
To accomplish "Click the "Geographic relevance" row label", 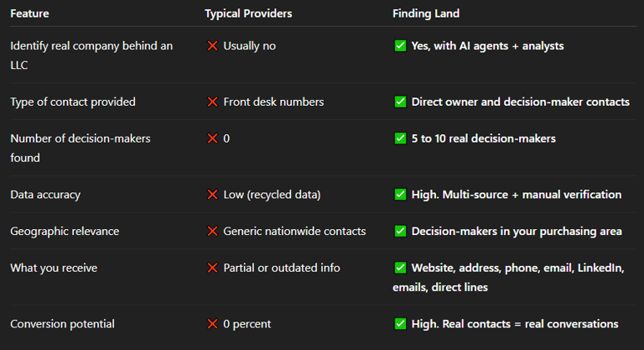I will click(65, 231).
